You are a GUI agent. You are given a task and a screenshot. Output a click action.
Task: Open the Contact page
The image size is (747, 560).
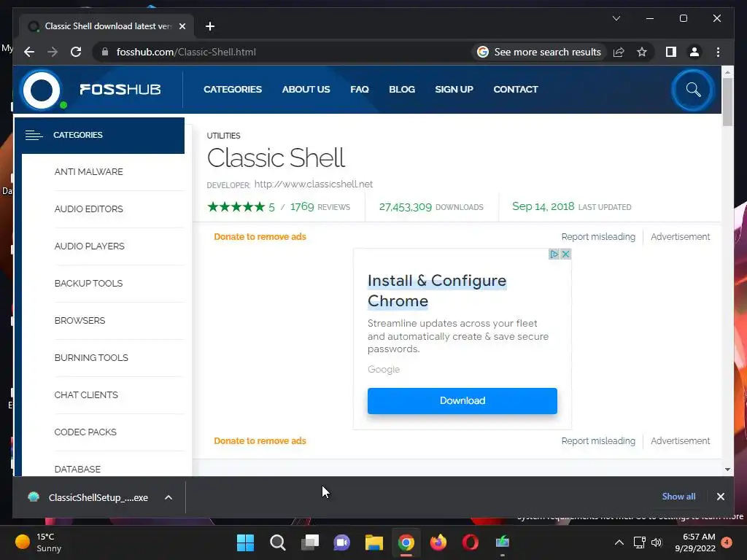tap(516, 90)
